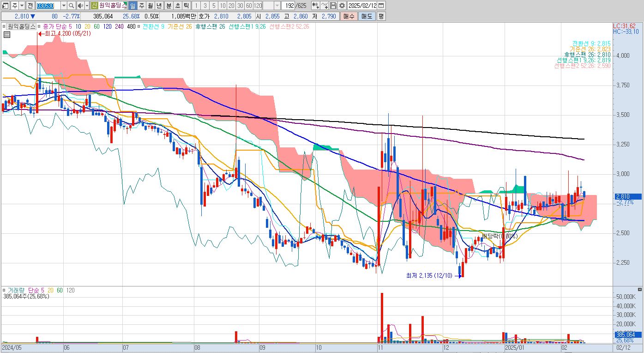Click the candle chart tools icon

pyautogui.click(x=316, y=6)
